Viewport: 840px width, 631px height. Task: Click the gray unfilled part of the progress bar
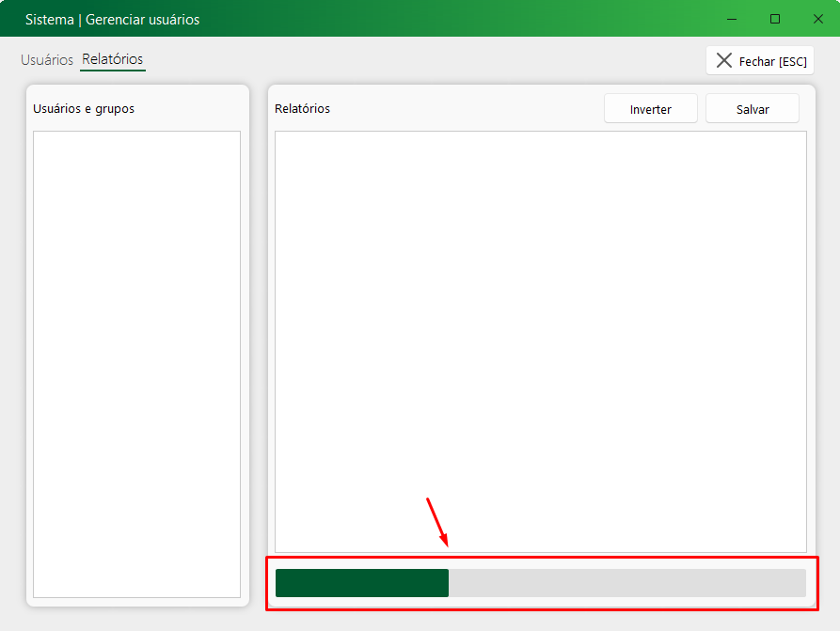coord(626,583)
